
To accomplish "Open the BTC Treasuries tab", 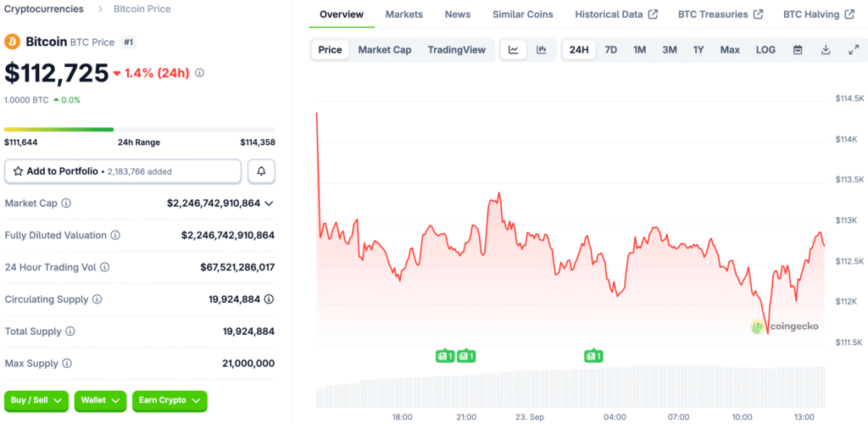I will click(x=721, y=14).
